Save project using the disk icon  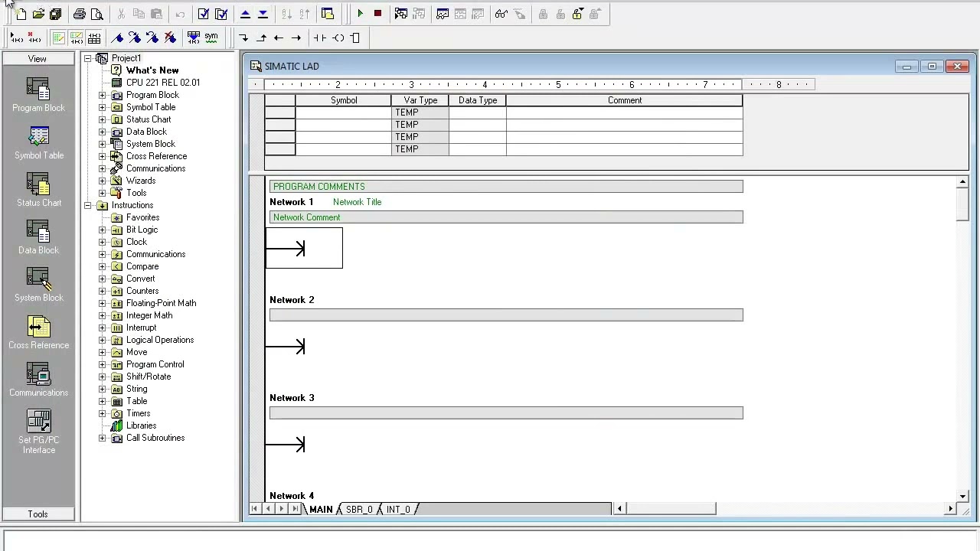coord(56,14)
